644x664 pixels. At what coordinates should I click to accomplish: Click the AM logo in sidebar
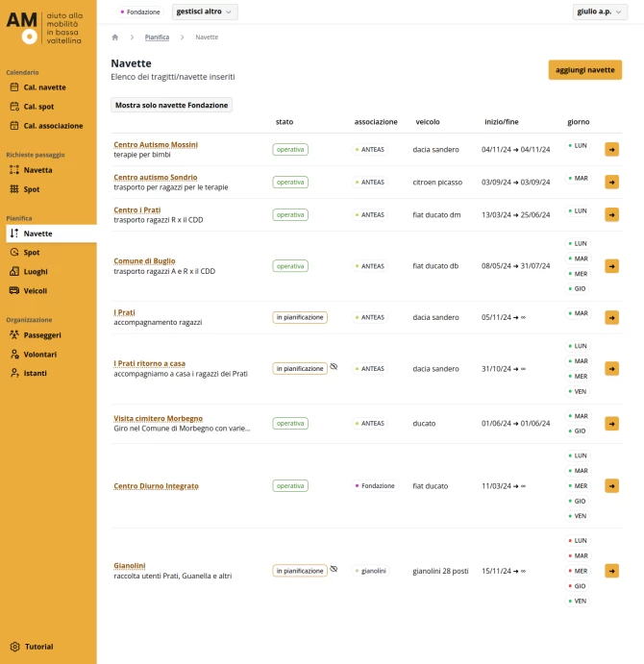pyautogui.click(x=23, y=29)
